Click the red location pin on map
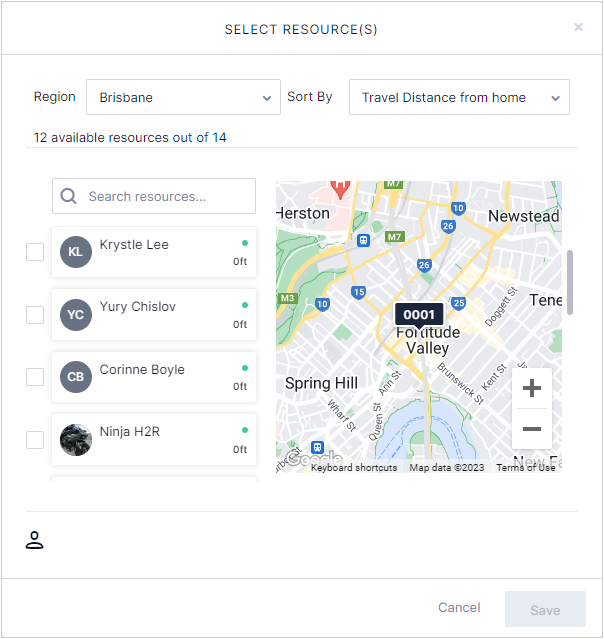Image resolution: width=604 pixels, height=639 pixels. pyautogui.click(x=340, y=189)
